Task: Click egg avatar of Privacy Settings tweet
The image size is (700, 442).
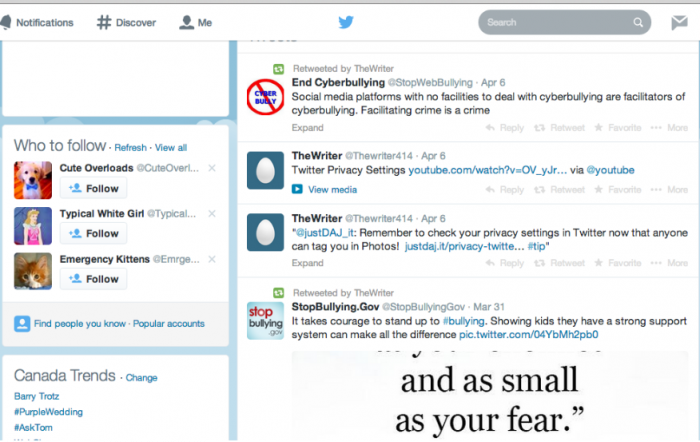Action: tap(266, 171)
